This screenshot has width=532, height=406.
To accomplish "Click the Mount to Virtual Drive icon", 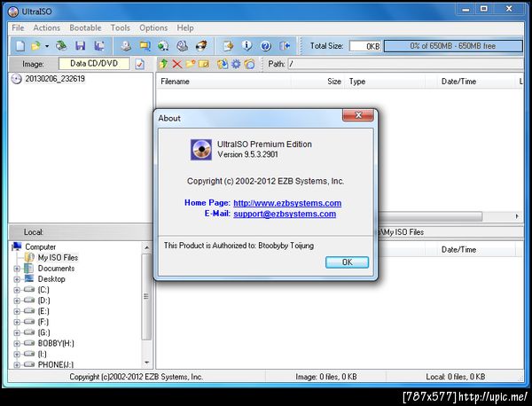I will [182, 46].
